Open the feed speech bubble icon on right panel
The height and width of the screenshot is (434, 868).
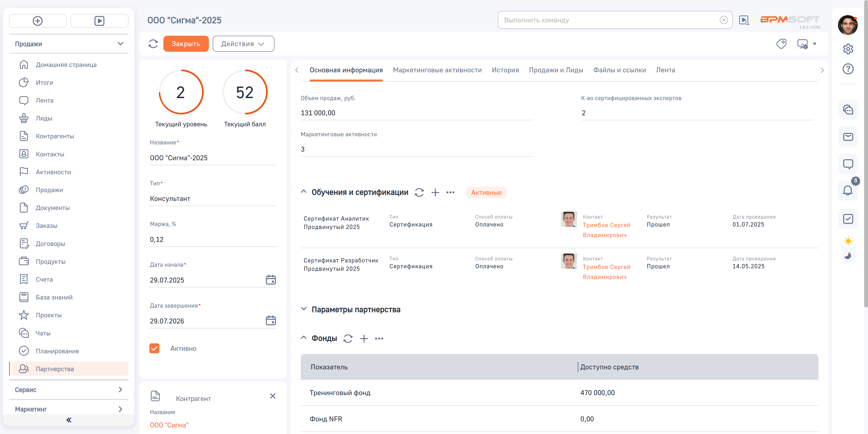click(848, 164)
